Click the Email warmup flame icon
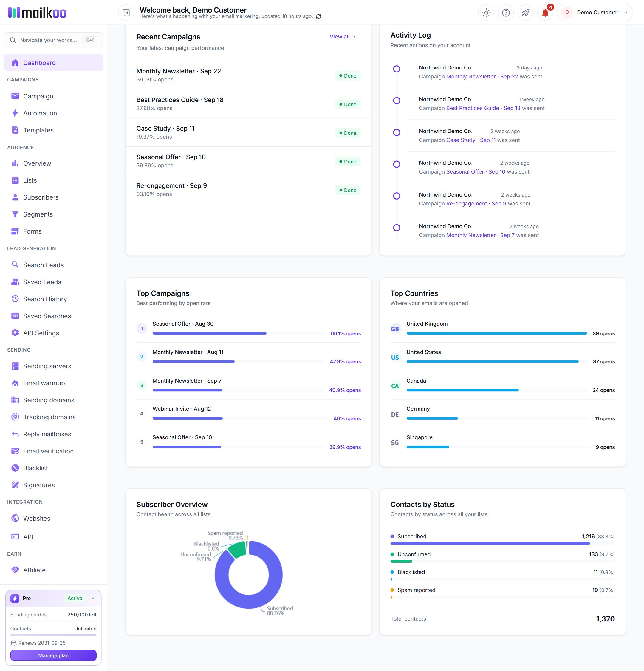This screenshot has width=644, height=671. point(15,383)
